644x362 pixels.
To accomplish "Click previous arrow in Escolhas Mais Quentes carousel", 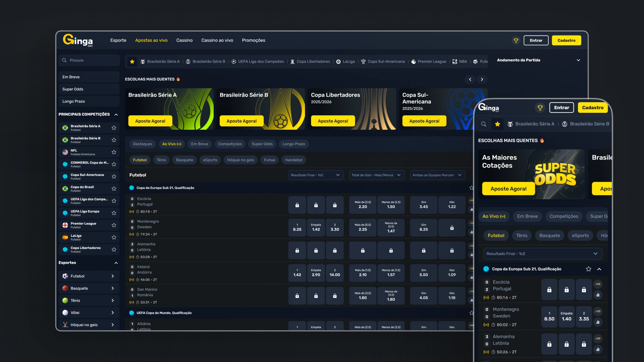I will coord(470,79).
